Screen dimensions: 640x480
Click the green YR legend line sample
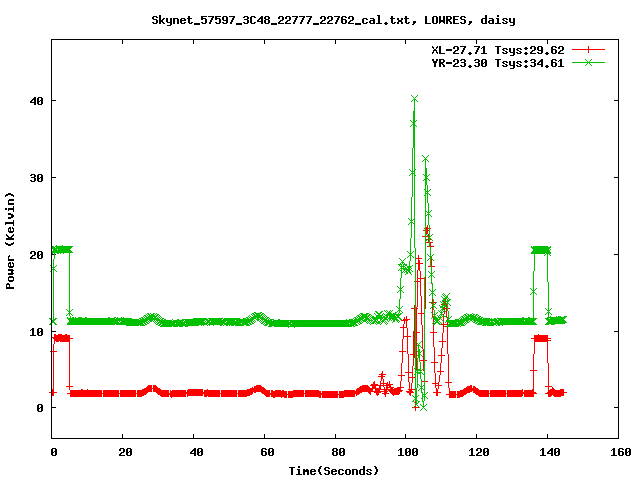click(x=588, y=62)
